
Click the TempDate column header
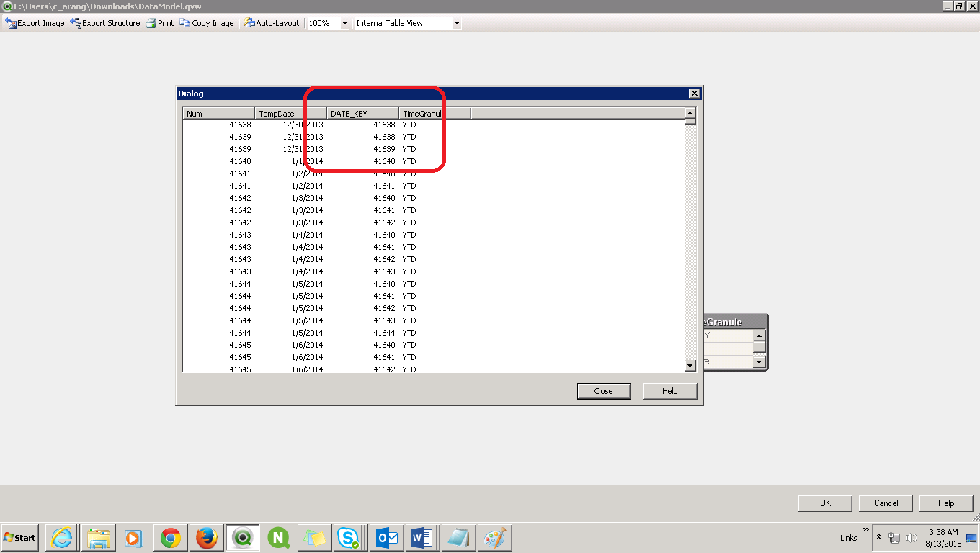tap(290, 114)
